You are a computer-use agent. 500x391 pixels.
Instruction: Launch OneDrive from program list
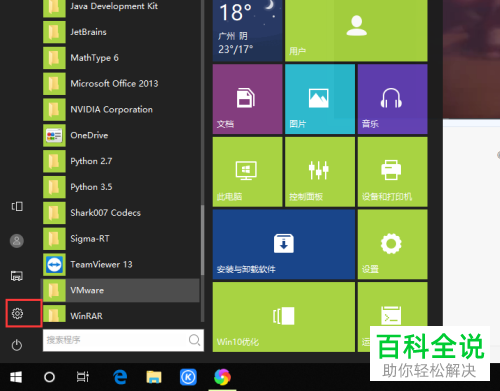click(x=121, y=135)
